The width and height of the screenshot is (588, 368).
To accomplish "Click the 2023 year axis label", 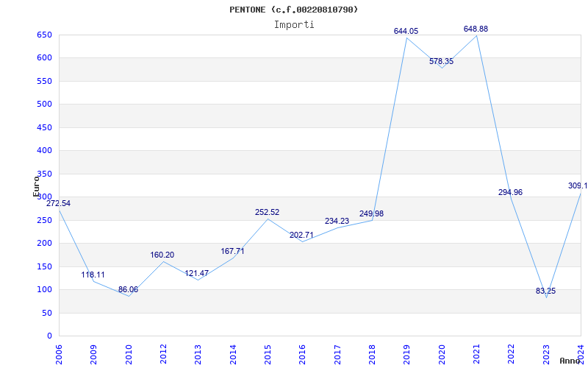I will [x=546, y=355].
